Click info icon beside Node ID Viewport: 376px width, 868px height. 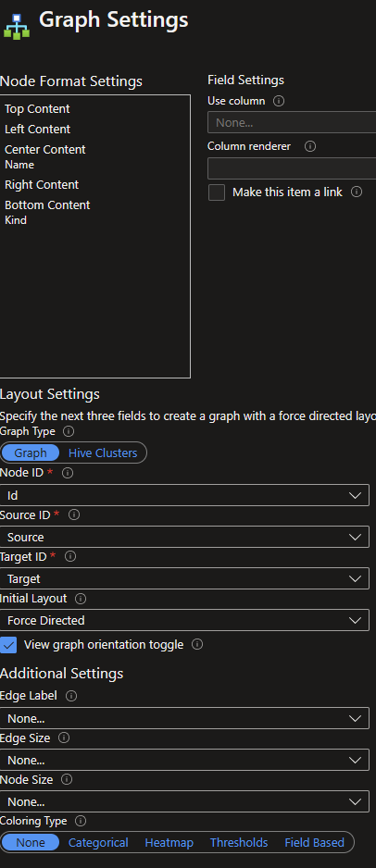(x=68, y=473)
